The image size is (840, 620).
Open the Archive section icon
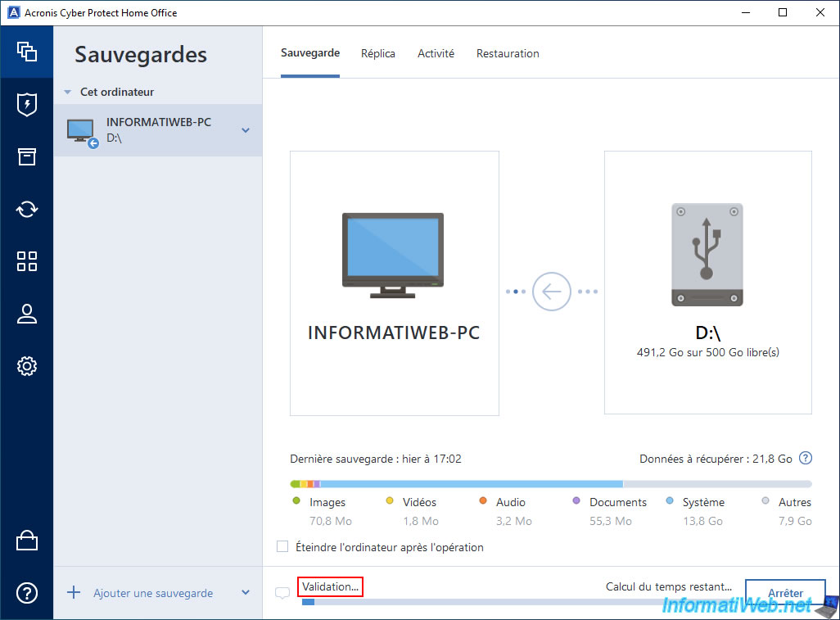27,157
